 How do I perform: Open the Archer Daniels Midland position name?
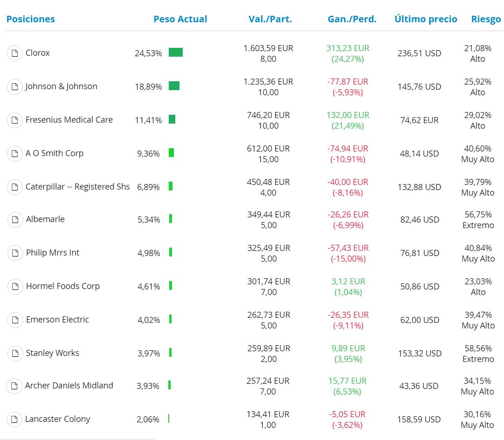69,385
